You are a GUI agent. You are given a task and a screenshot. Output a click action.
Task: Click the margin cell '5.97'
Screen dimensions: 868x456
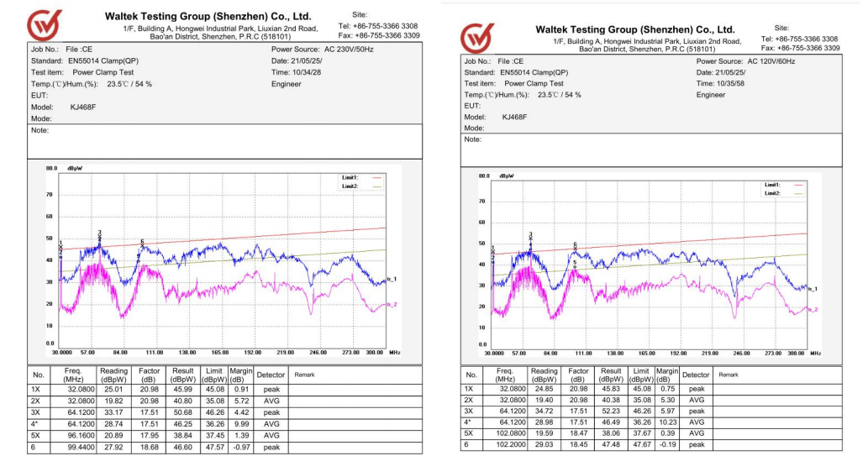coord(668,411)
